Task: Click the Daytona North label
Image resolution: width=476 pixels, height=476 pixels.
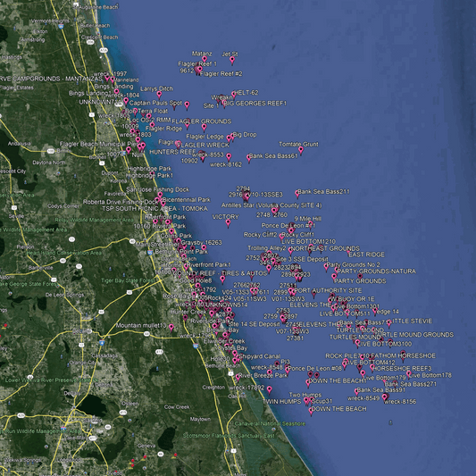Action: tap(49, 163)
